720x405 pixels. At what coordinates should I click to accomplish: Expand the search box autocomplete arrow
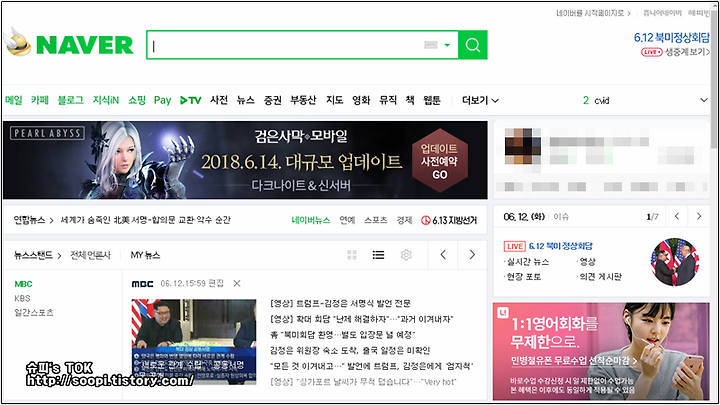click(447, 45)
